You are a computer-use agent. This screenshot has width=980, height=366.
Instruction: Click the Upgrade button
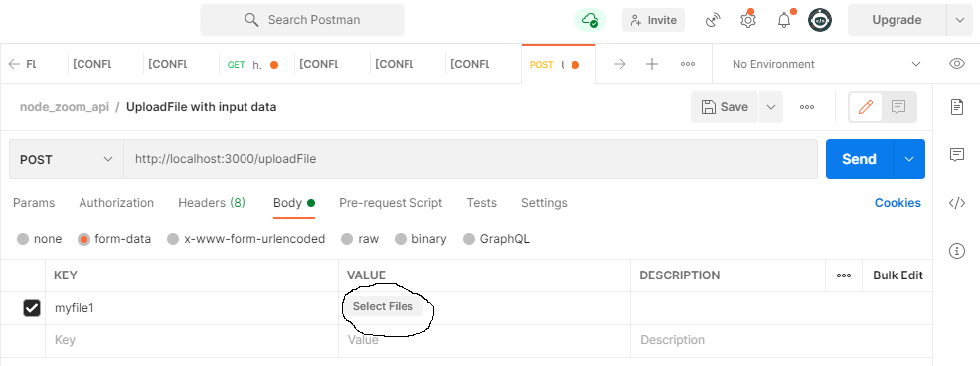pyautogui.click(x=897, y=20)
